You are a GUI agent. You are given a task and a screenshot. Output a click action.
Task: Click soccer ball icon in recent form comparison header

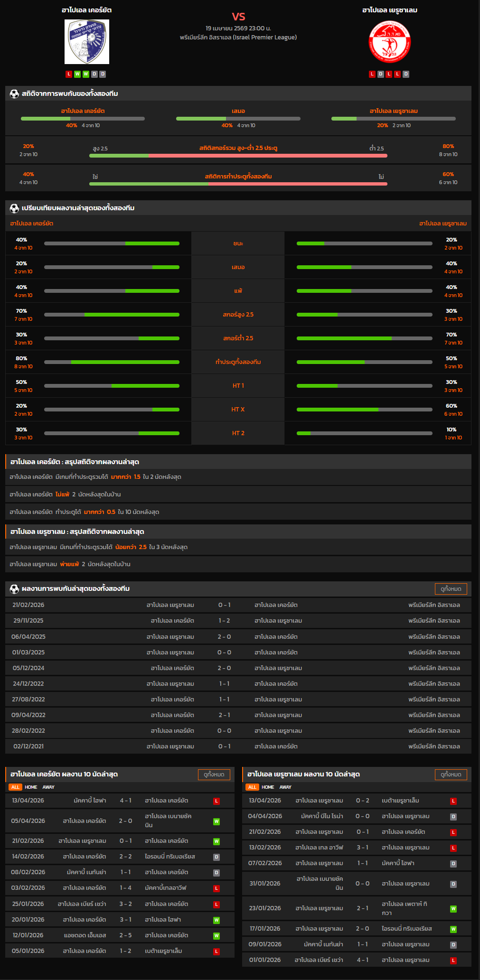click(14, 208)
